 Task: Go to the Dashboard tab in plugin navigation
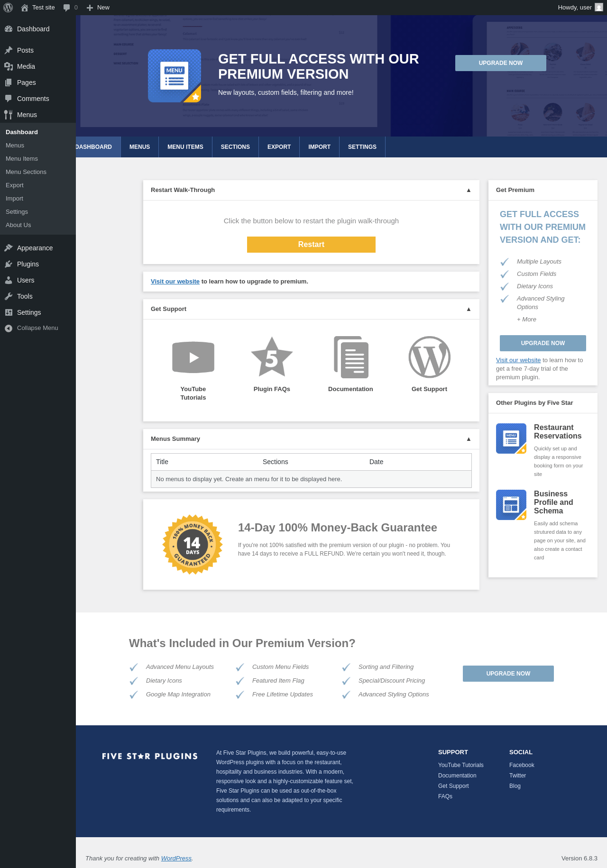tap(98, 147)
